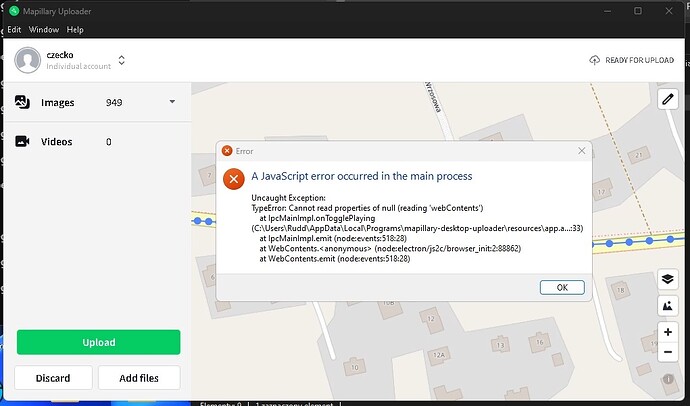Open the Window menu
Screen dimensions: 690x406
pyautogui.click(x=44, y=29)
